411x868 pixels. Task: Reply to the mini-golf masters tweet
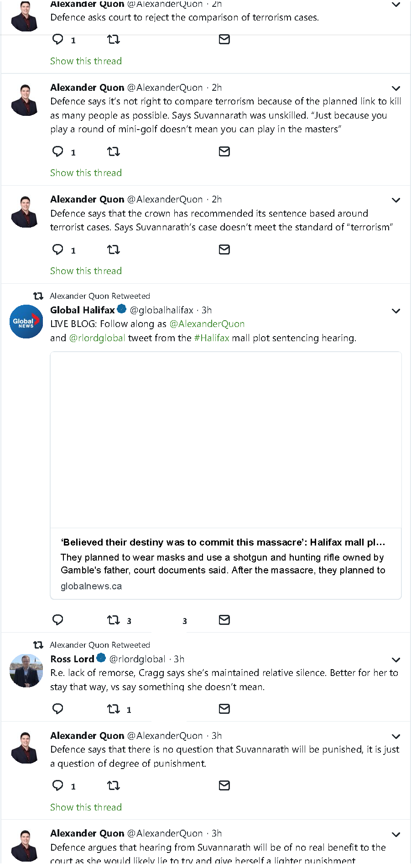(58, 151)
